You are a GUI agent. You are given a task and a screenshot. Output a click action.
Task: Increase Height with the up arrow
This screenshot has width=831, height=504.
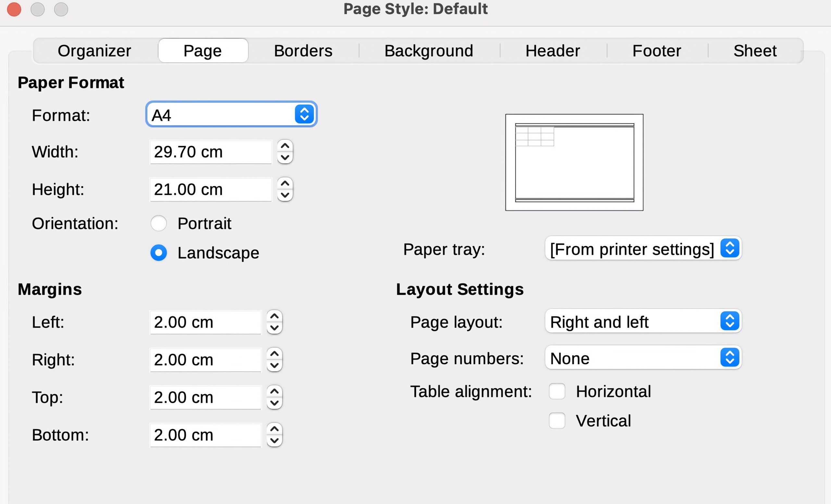[285, 183]
